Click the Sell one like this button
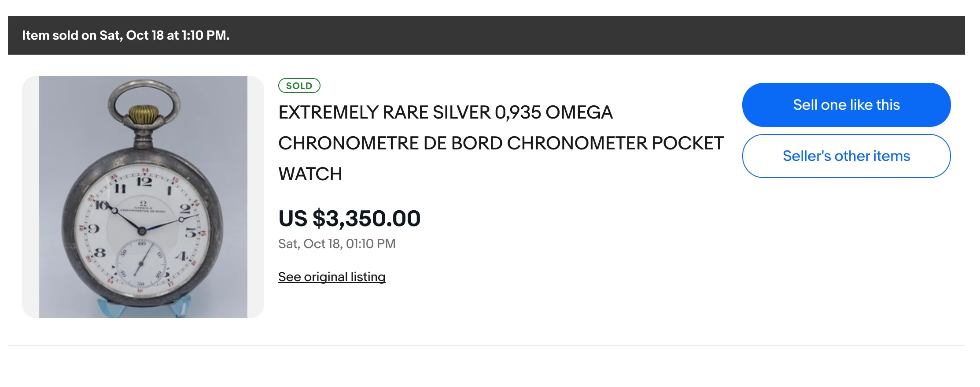Viewport: 980px width, 387px height. tap(846, 105)
